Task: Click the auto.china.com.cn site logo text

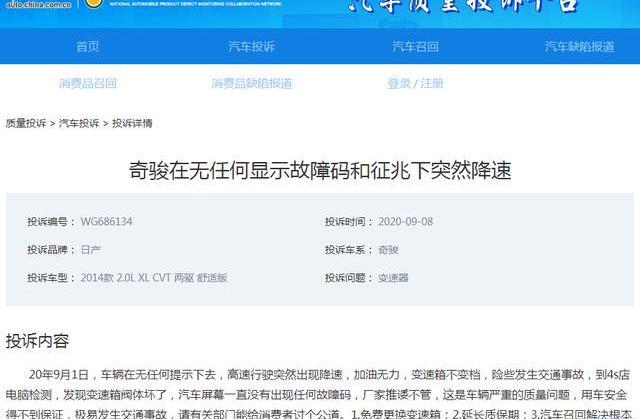Action: point(39,4)
